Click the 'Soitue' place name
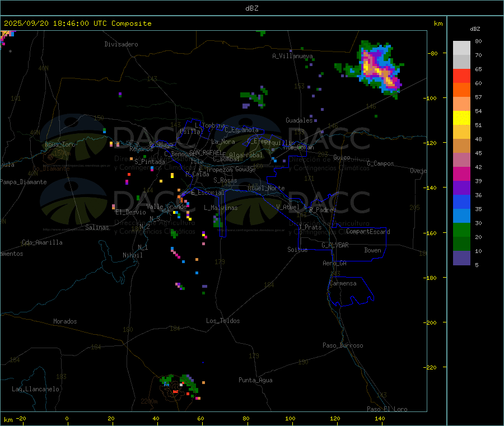The image size is (504, 426). [x=297, y=250]
